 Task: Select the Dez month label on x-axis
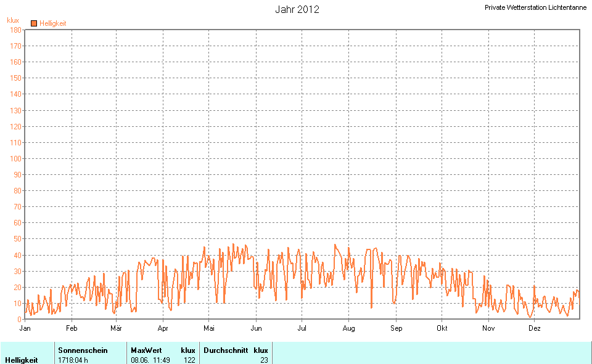535,328
